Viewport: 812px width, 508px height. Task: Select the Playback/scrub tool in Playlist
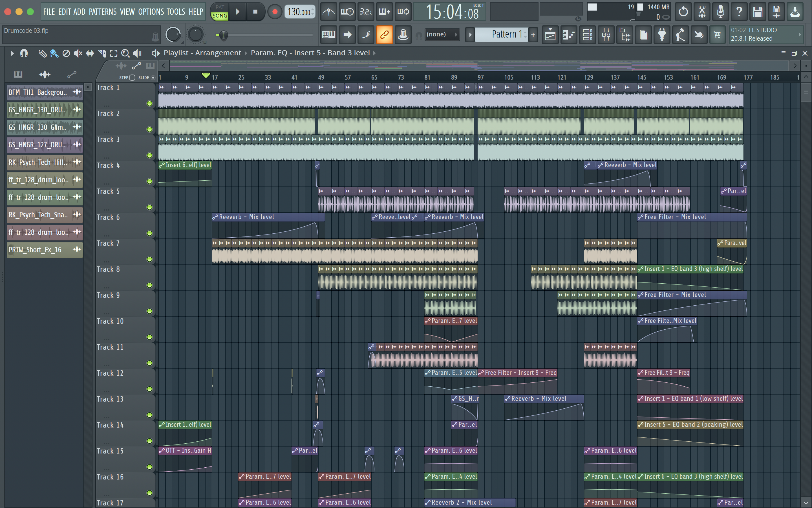(138, 53)
